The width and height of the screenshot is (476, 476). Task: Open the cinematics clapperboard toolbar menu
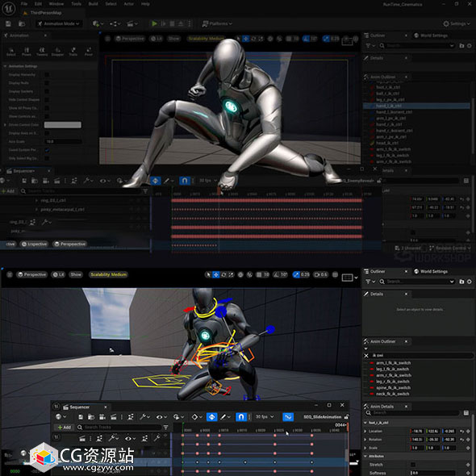point(132,23)
